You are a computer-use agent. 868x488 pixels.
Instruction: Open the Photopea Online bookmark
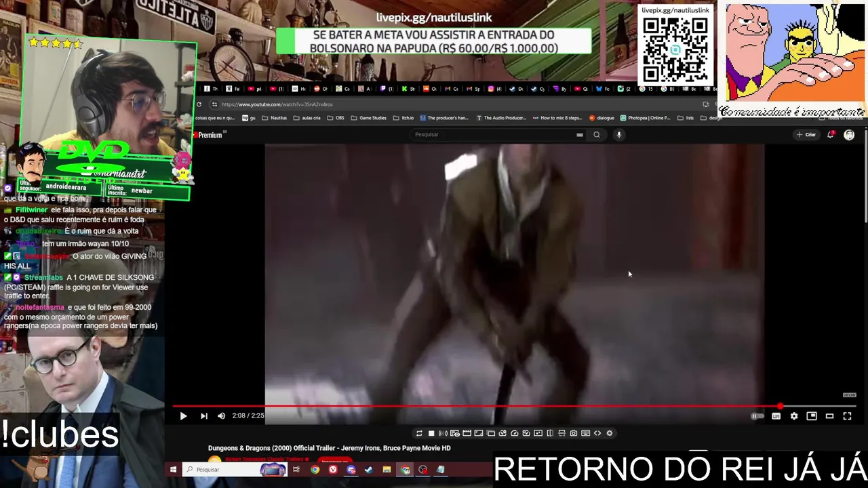(x=645, y=118)
